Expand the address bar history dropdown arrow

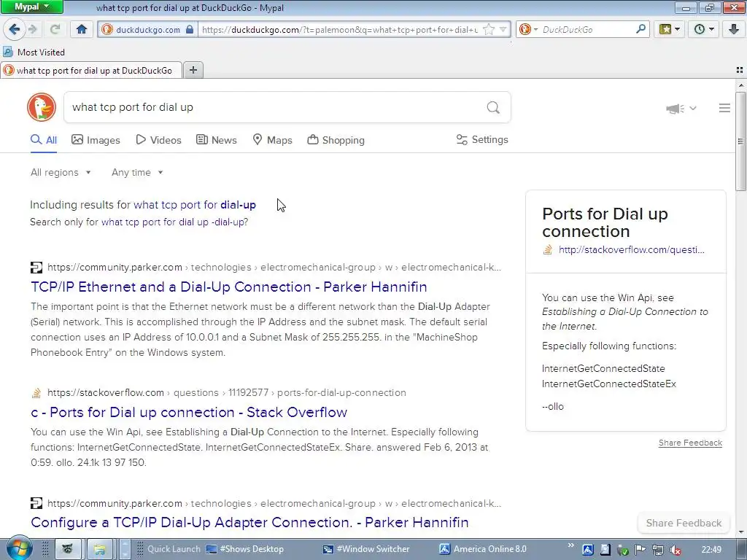(503, 29)
